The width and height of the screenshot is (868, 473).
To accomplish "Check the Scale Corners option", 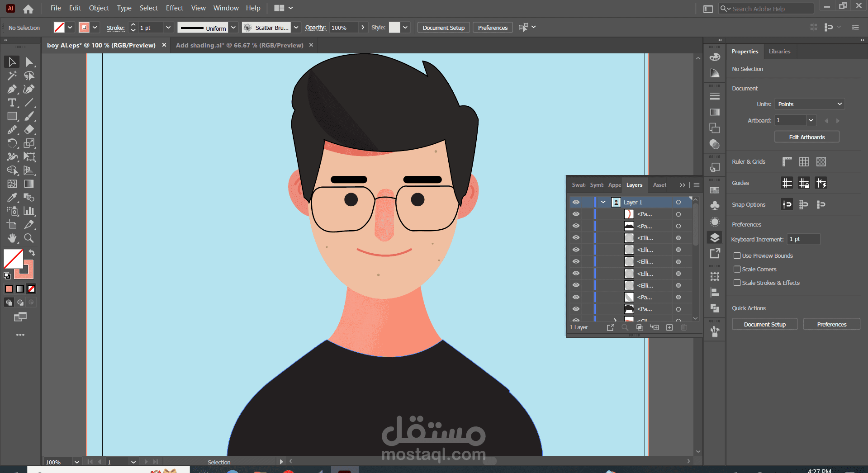I will [x=737, y=269].
